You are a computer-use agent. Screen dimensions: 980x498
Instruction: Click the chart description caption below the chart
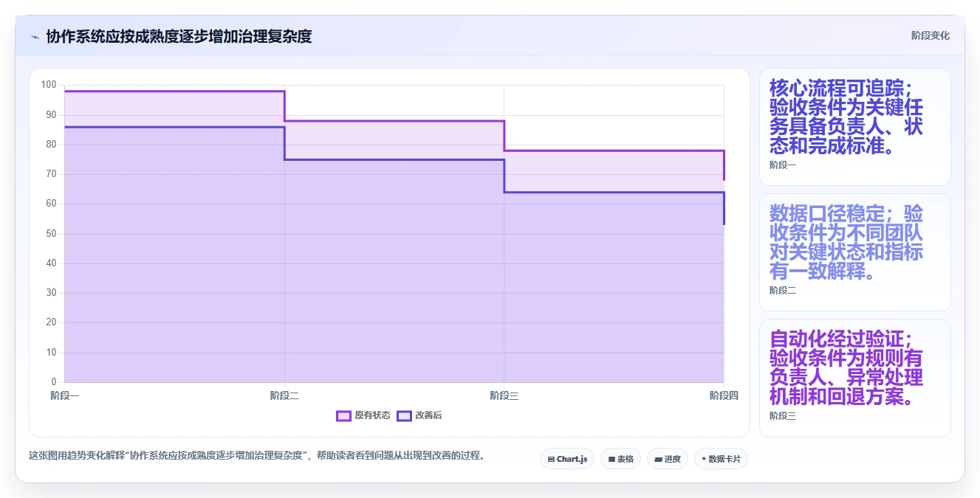coord(258,455)
